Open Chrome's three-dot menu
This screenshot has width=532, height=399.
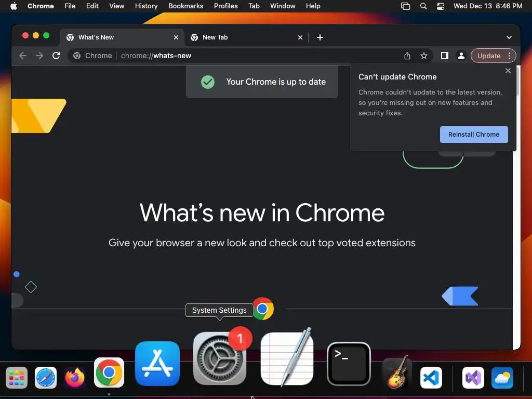[x=509, y=56]
